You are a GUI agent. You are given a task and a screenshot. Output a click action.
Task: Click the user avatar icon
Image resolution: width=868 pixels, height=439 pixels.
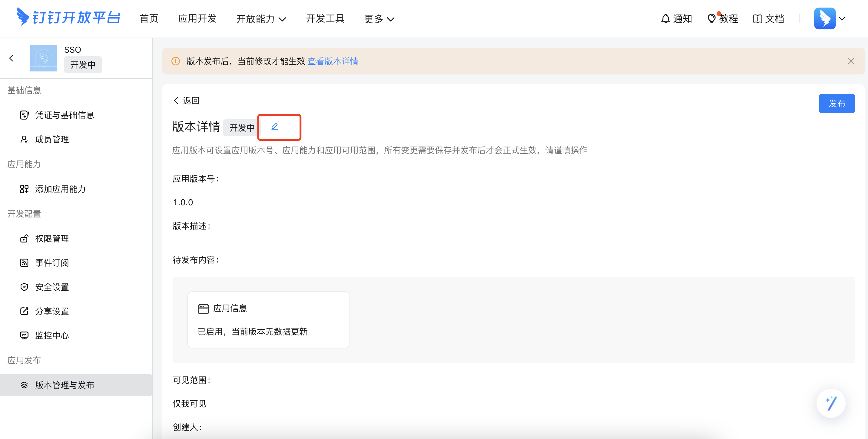(x=824, y=18)
